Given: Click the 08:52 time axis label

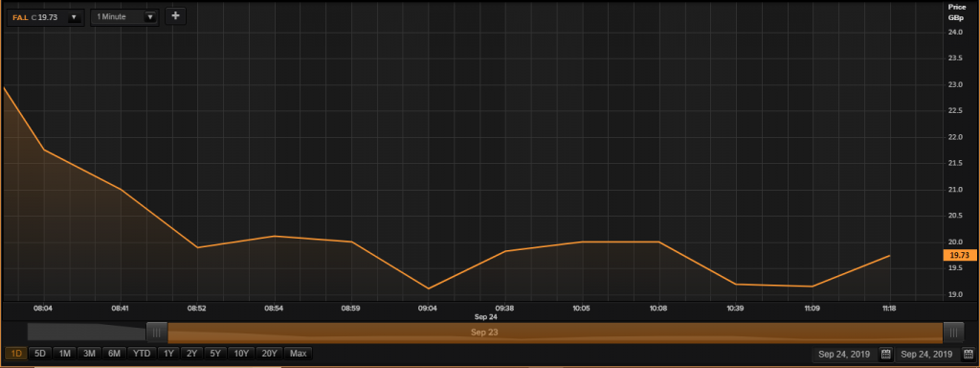Looking at the screenshot, I should pos(197,309).
